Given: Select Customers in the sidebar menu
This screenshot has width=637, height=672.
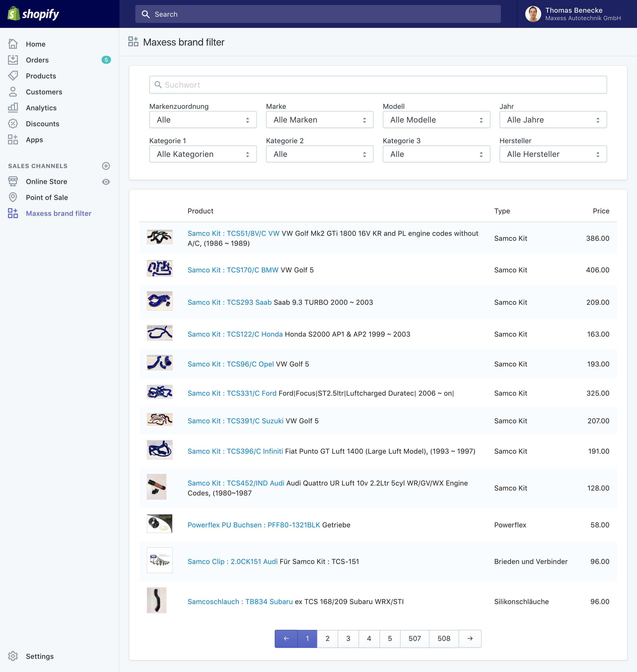Looking at the screenshot, I should [x=44, y=92].
